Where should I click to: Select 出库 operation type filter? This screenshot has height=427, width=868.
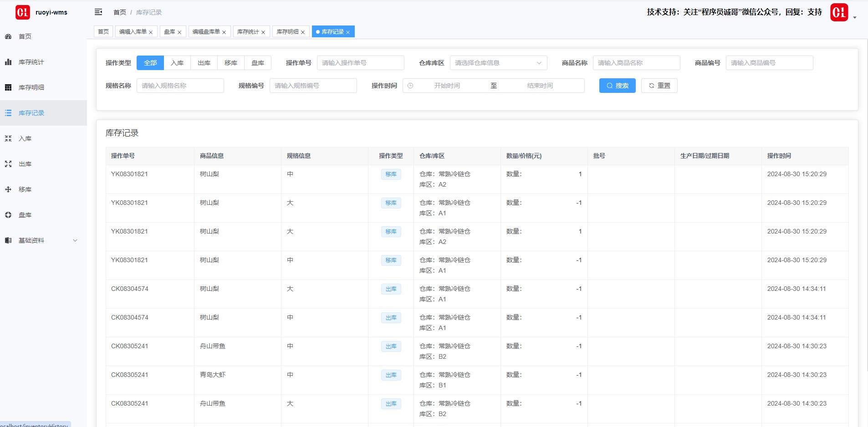pyautogui.click(x=204, y=63)
